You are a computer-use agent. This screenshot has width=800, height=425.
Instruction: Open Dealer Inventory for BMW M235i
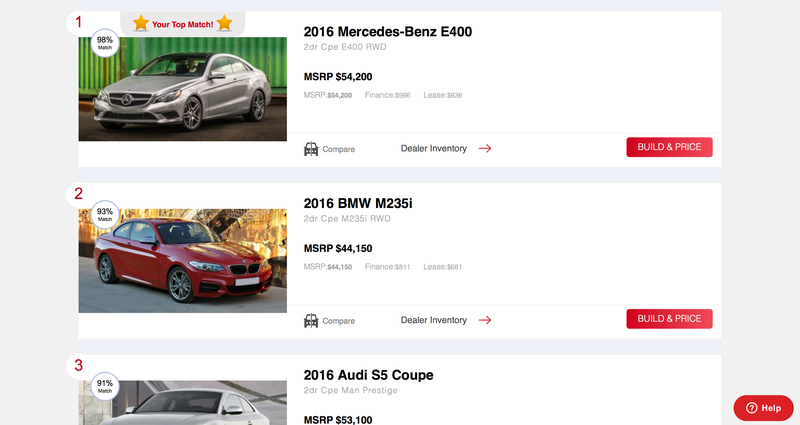[434, 320]
